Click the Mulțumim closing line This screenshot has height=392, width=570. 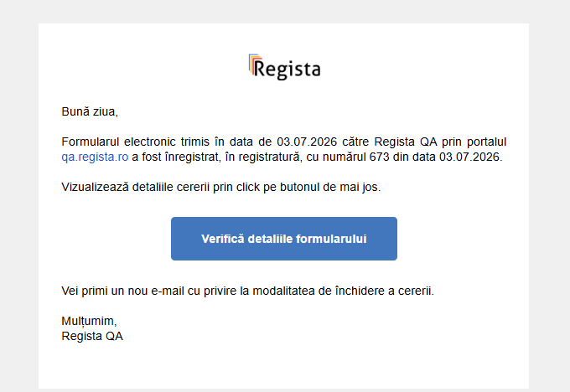(89, 321)
